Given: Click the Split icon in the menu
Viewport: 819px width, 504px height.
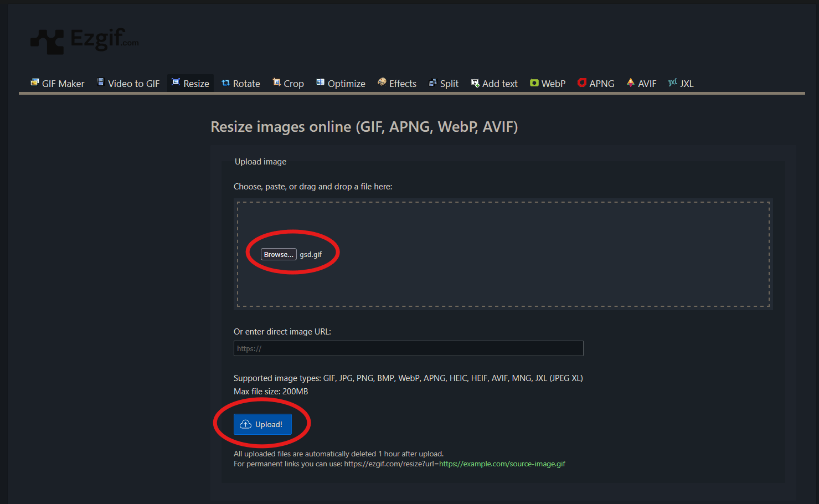Looking at the screenshot, I should pyautogui.click(x=433, y=83).
